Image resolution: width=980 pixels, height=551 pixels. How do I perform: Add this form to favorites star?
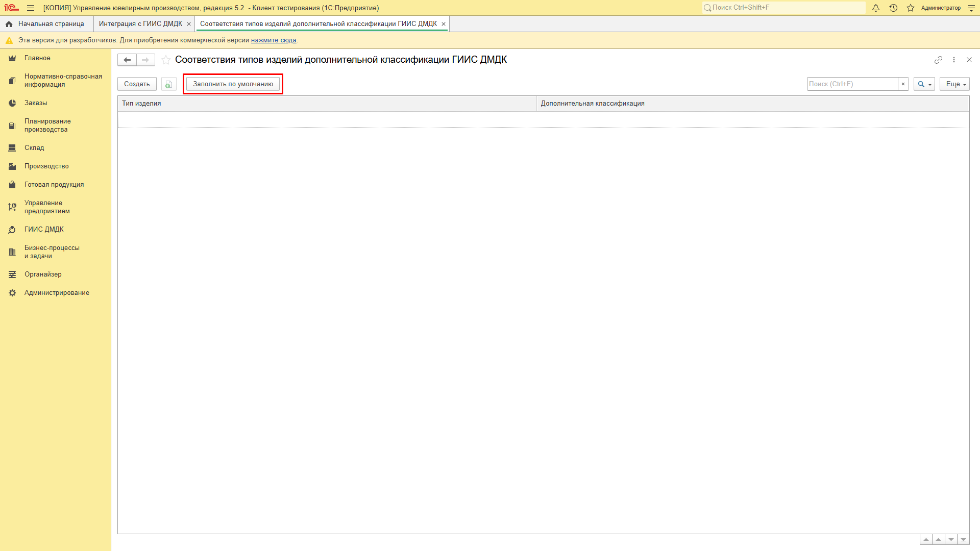[x=166, y=60]
